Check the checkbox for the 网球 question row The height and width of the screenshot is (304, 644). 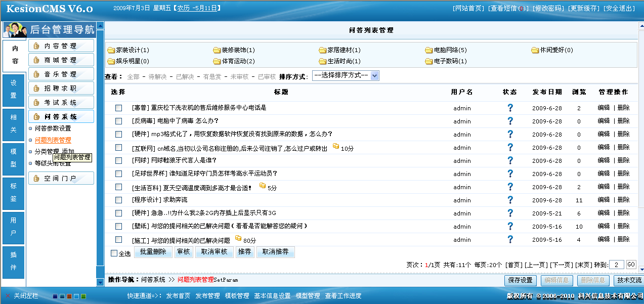pos(118,160)
